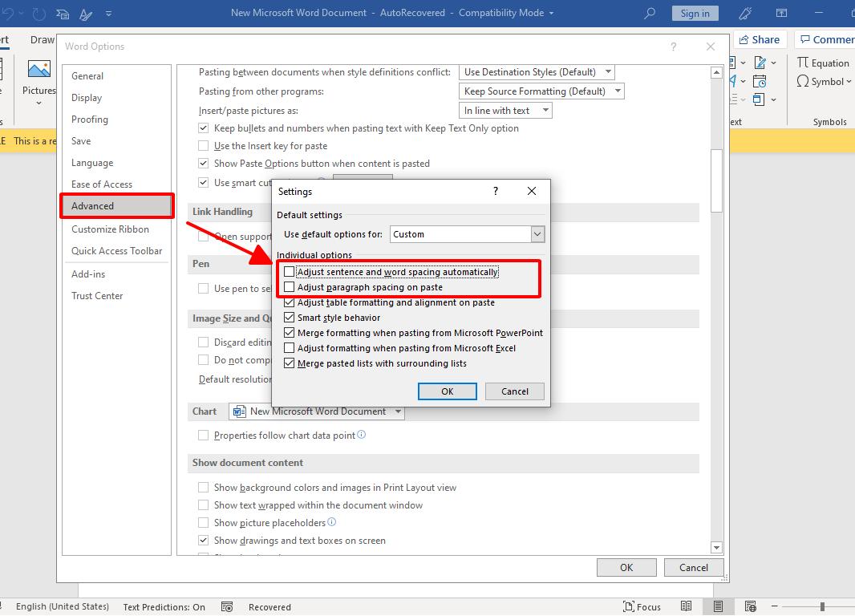Screen dimensions: 855x616
Task: Enable Adjust paragraph spacing on paste
Action: (x=289, y=286)
